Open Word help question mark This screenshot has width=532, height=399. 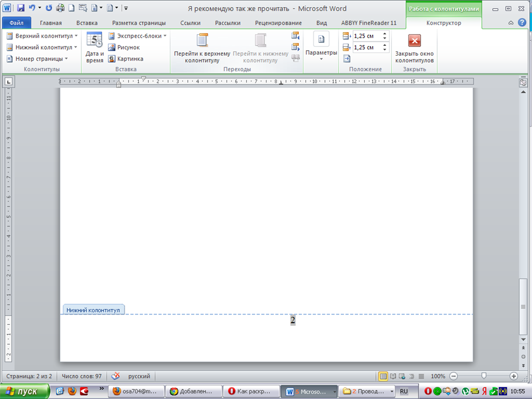(522, 23)
